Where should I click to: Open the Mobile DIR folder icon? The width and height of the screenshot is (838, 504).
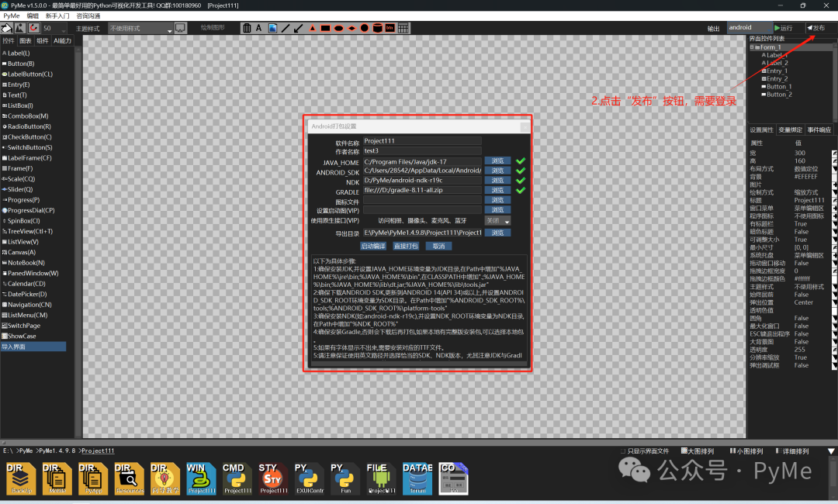pyautogui.click(x=57, y=478)
